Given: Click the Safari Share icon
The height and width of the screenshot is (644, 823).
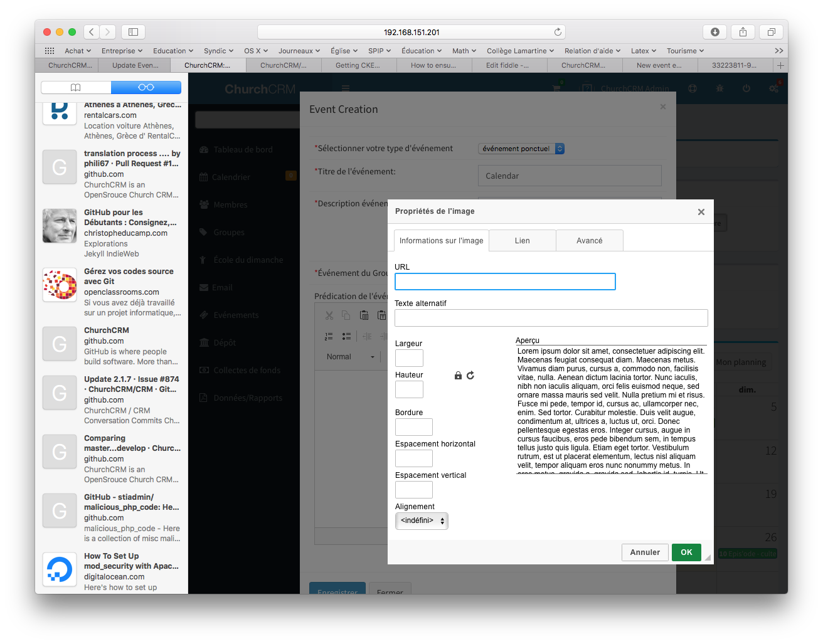Looking at the screenshot, I should click(743, 32).
